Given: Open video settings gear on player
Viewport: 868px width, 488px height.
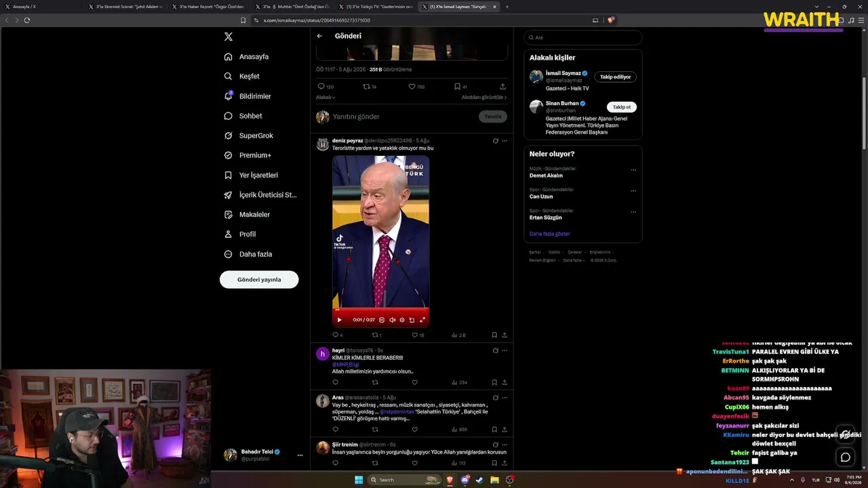Looking at the screenshot, I should point(402,320).
